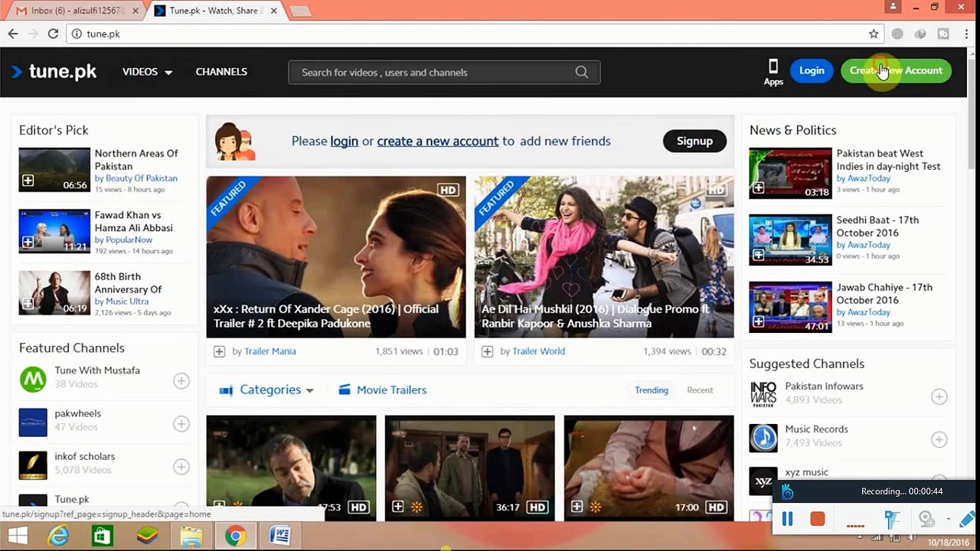This screenshot has height=551, width=980.
Task: Play the xXx Xander Cage featured video
Action: 335,257
